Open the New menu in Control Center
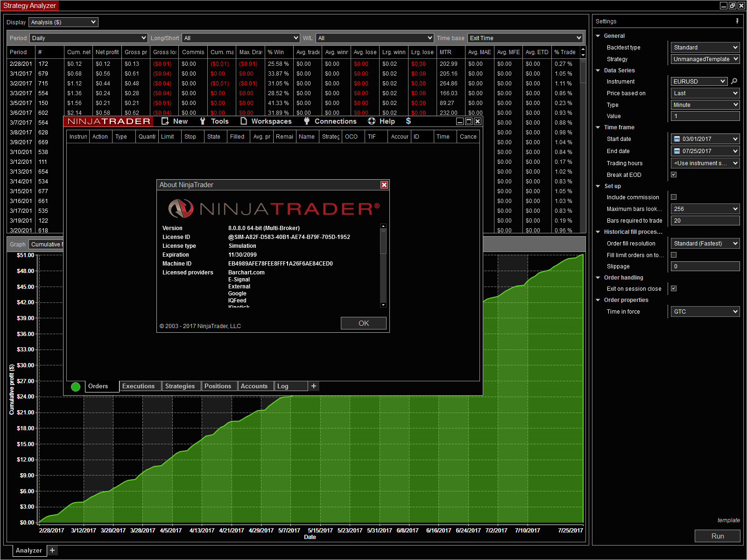The image size is (747, 560). click(x=175, y=121)
